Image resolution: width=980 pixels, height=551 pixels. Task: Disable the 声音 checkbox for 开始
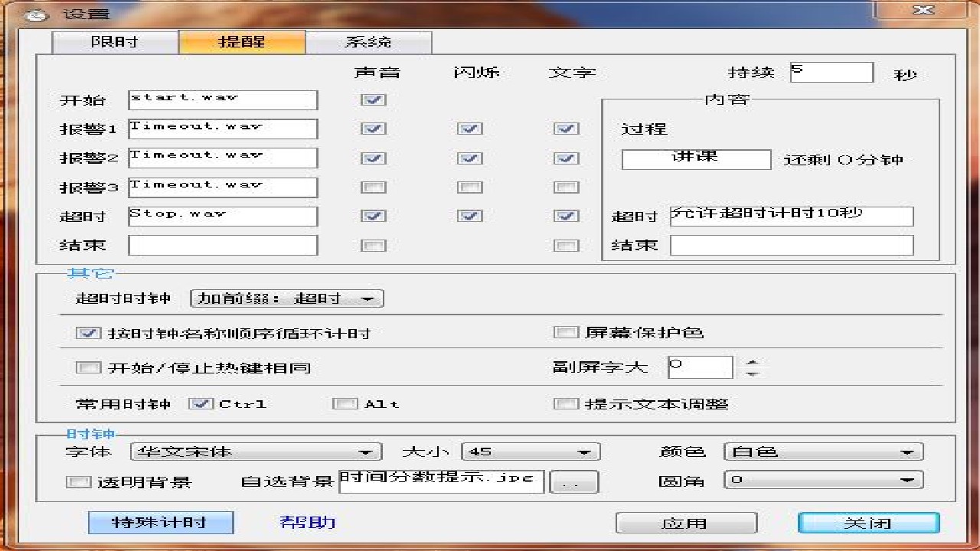(373, 99)
